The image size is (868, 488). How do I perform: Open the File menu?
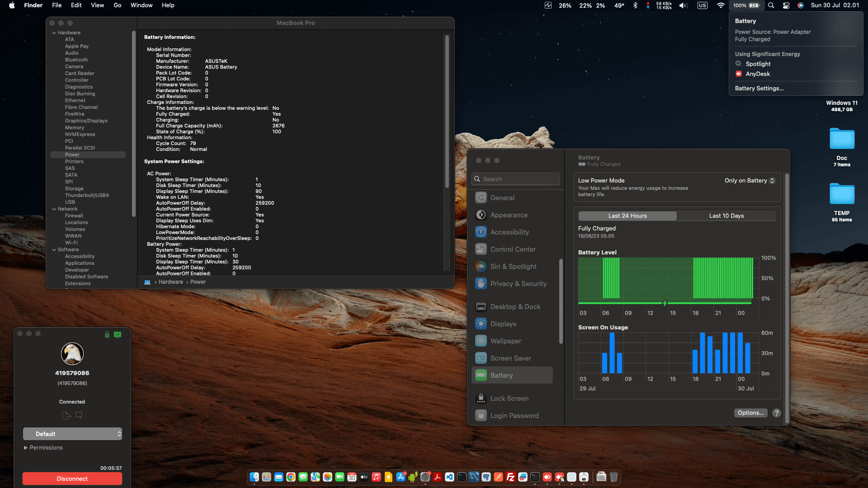click(x=57, y=5)
